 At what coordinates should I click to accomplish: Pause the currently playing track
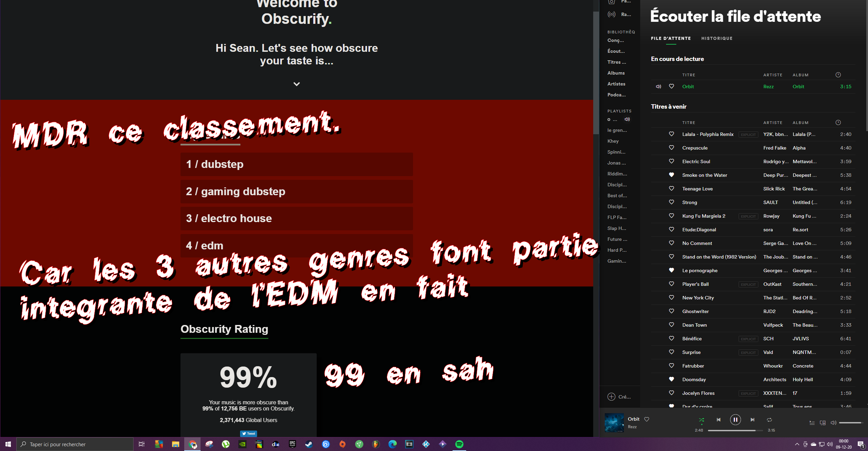[x=735, y=420]
